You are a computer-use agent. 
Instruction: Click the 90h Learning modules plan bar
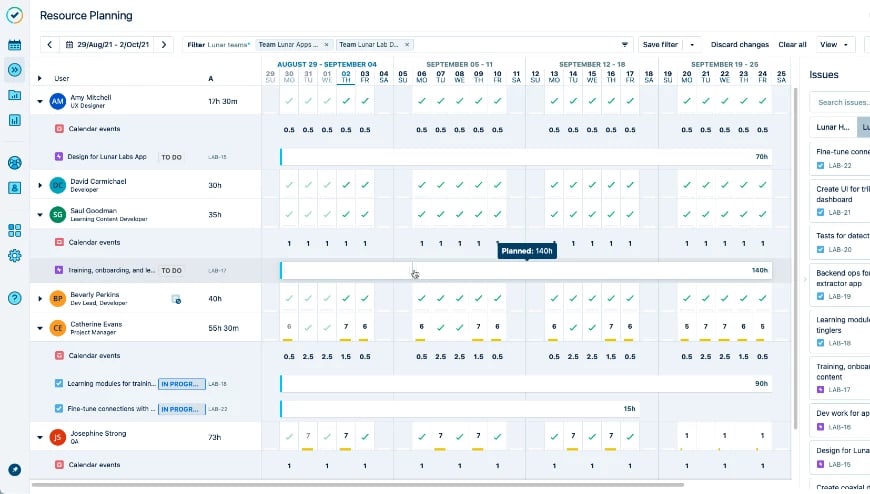coord(526,384)
